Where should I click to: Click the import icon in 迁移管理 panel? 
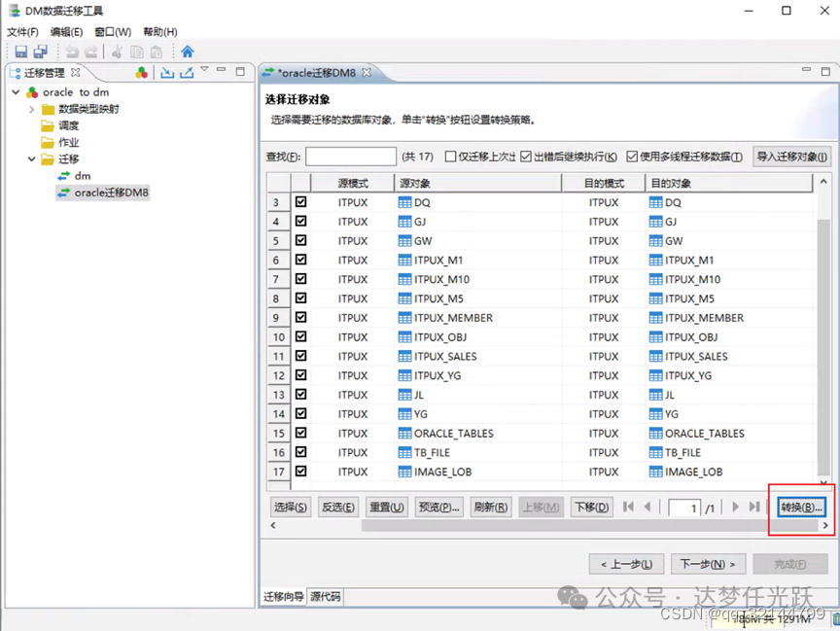(167, 72)
